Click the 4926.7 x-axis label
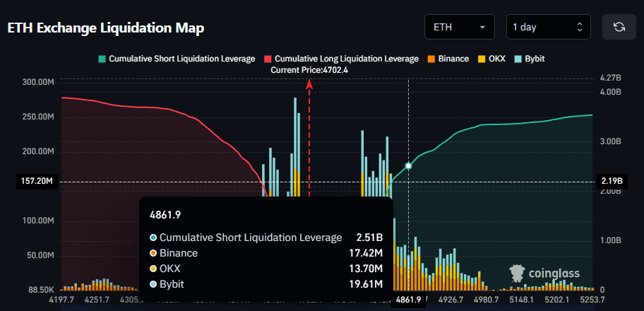644x311 pixels. (x=451, y=299)
